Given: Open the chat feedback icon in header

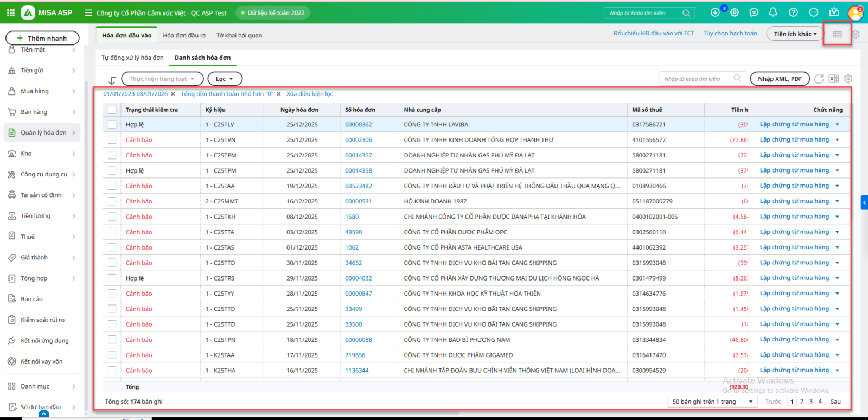Looking at the screenshot, I should click(x=754, y=12).
